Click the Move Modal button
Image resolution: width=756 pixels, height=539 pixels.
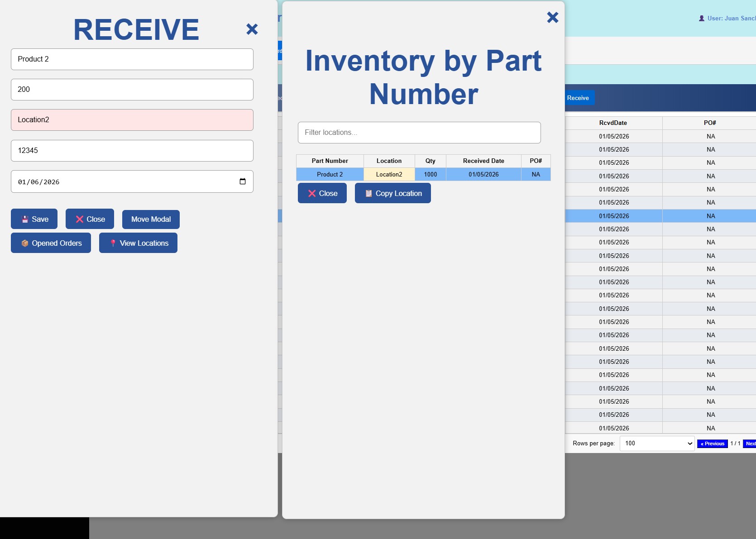(x=151, y=219)
